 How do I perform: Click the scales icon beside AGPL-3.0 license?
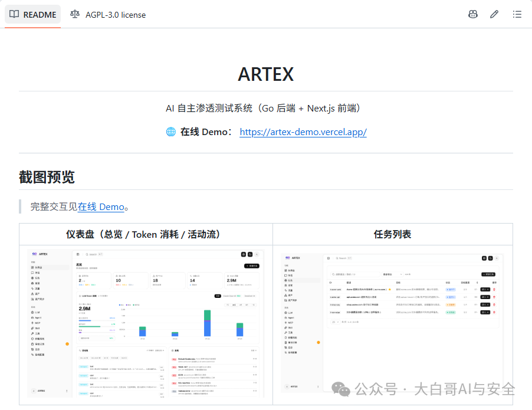click(75, 14)
